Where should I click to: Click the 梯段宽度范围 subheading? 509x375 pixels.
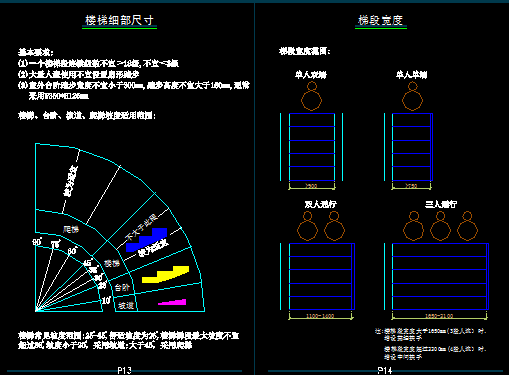[x=305, y=51]
